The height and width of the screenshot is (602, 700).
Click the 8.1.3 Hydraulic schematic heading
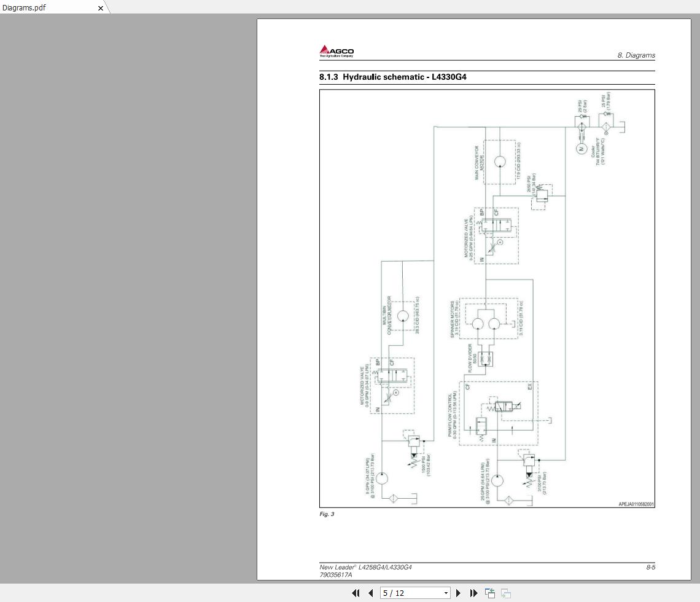click(x=396, y=77)
